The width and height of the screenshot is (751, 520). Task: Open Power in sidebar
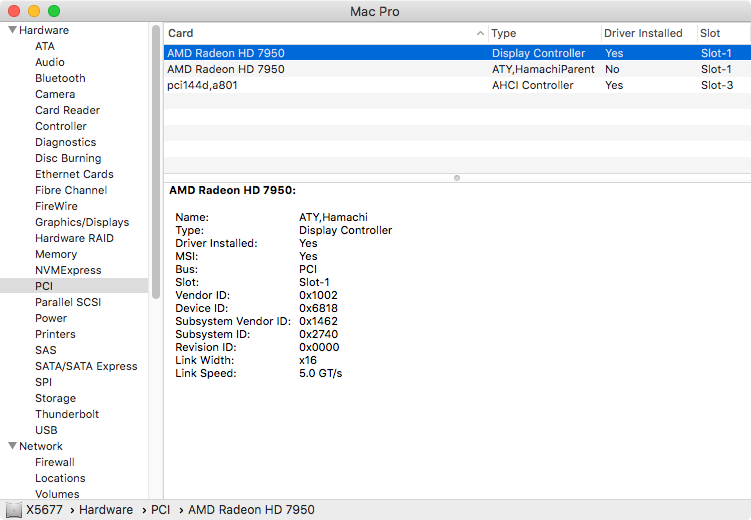[51, 318]
